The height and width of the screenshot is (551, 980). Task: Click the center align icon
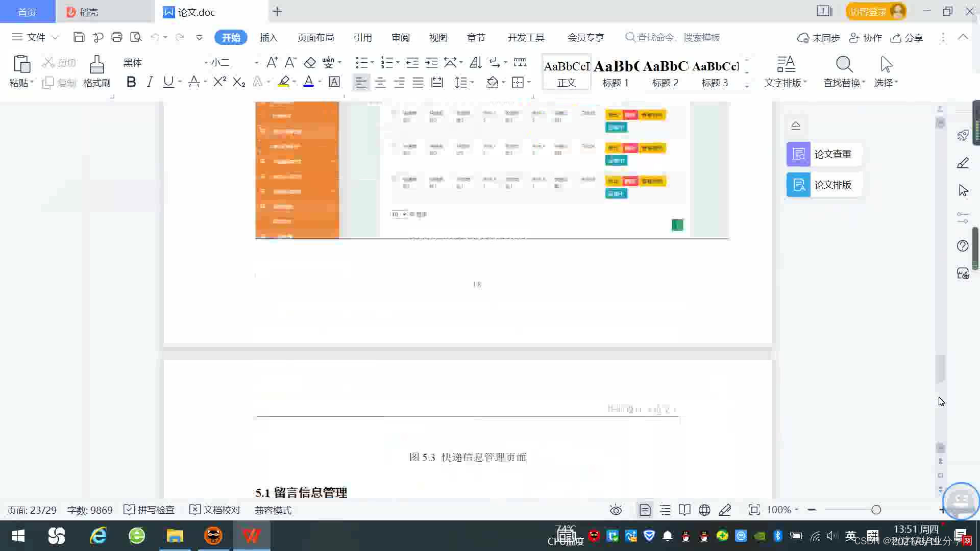coord(380,83)
